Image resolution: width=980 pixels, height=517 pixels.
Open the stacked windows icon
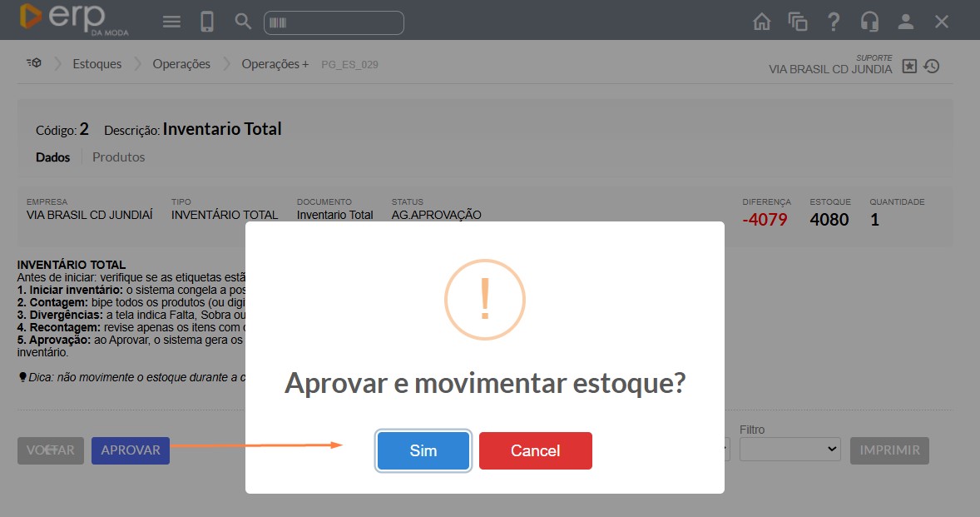point(798,22)
